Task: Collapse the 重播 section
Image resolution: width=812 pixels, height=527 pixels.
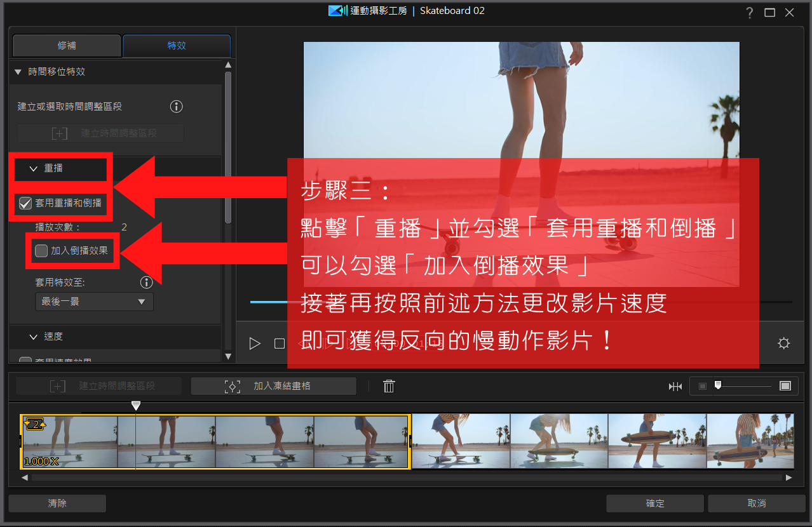Action: click(x=33, y=169)
